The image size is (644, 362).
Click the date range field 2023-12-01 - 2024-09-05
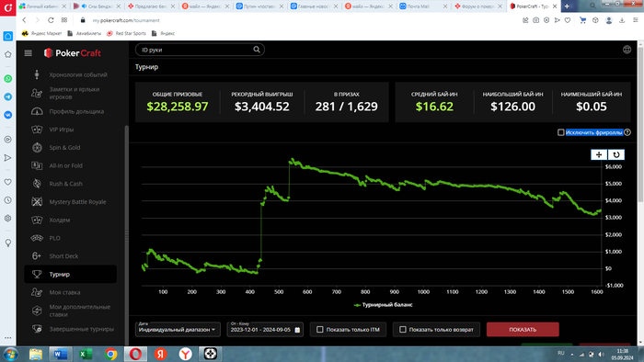click(265, 329)
